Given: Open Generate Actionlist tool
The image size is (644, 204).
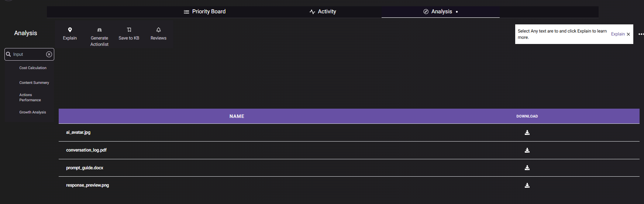Looking at the screenshot, I should [99, 36].
